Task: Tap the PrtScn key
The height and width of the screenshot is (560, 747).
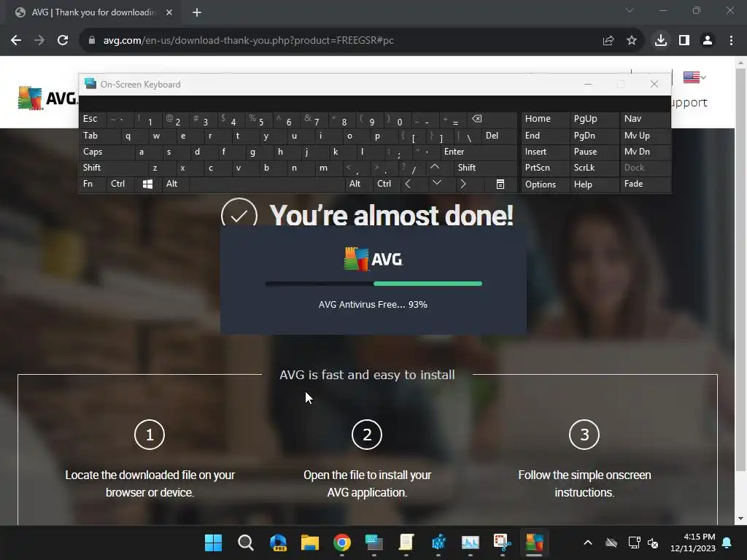Action: coord(545,168)
